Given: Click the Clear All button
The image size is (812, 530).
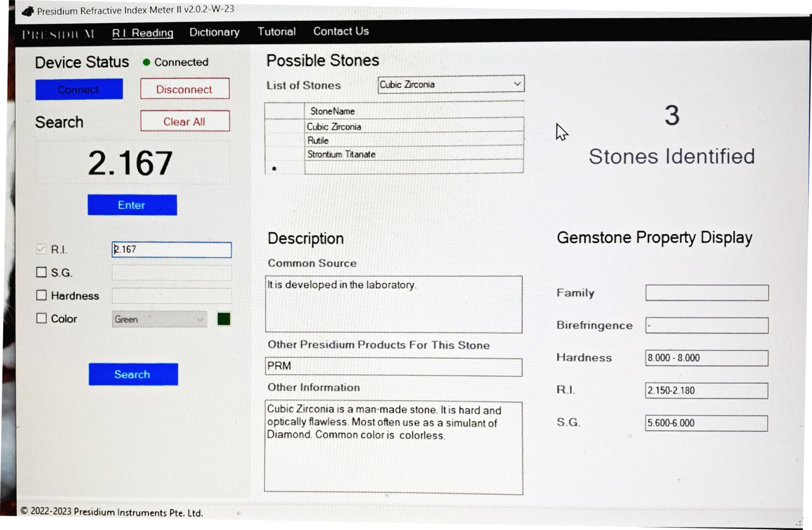Looking at the screenshot, I should tap(185, 121).
